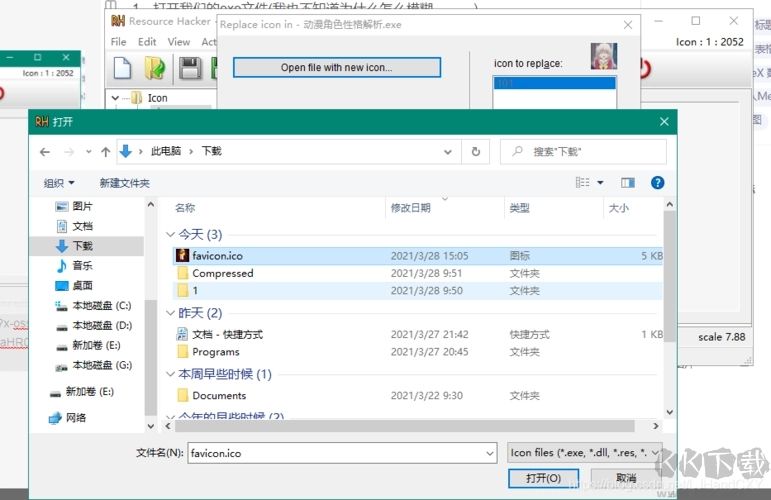Sort by the 修改日期 column header

coord(411,208)
